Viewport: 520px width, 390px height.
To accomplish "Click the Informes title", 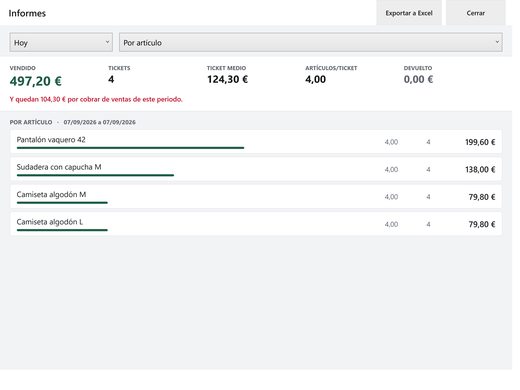I will pos(27,13).
